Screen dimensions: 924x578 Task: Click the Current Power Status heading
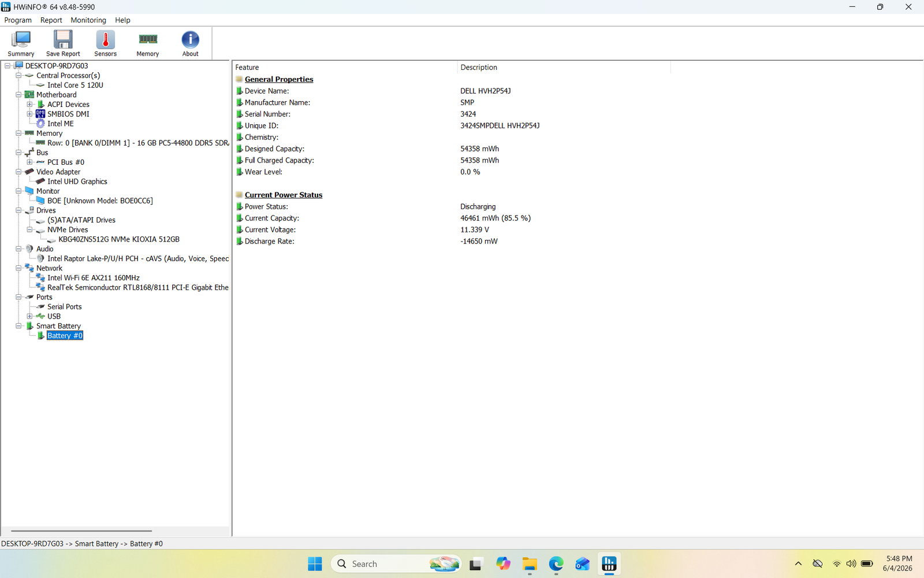coord(284,195)
